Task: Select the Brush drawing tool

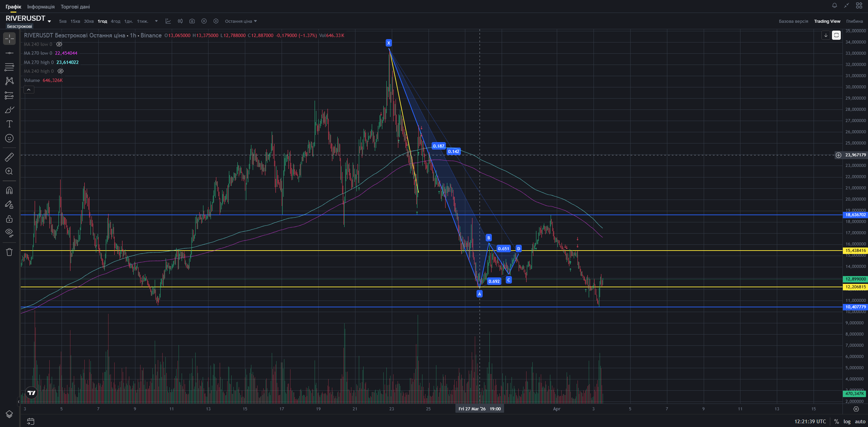Action: click(x=10, y=110)
